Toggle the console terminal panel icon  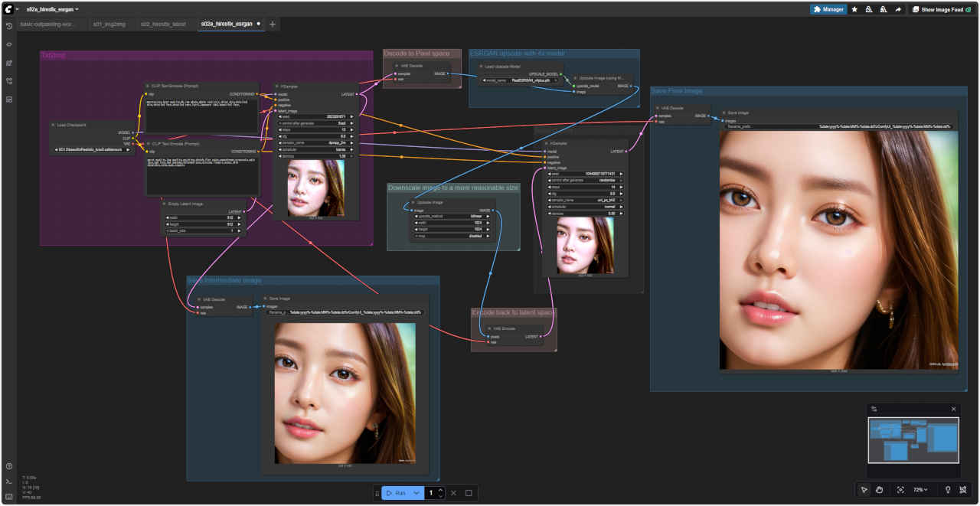point(9,482)
